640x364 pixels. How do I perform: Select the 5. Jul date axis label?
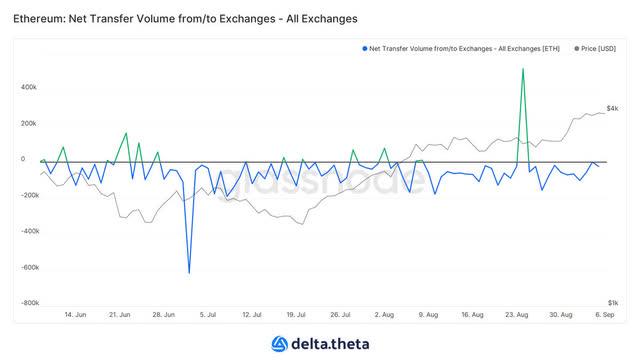(208, 315)
